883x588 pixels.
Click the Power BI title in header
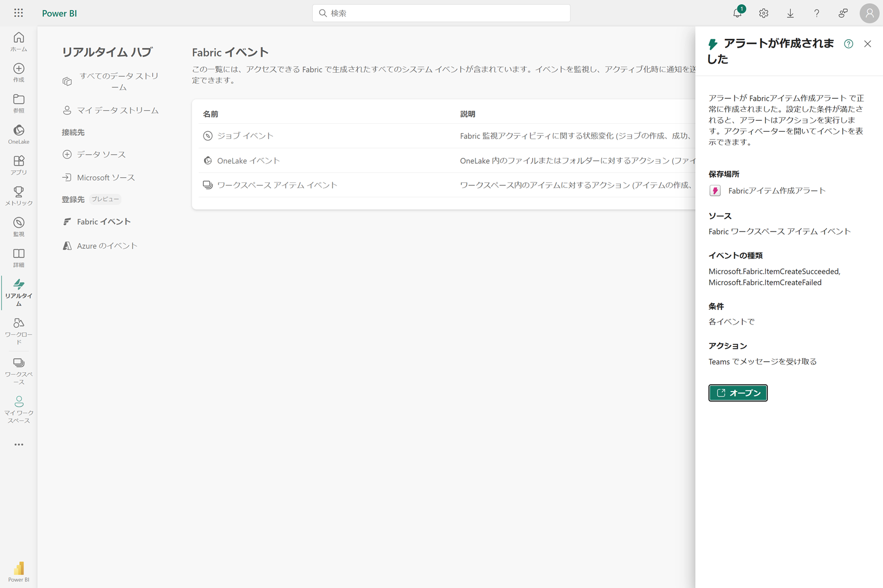tap(60, 13)
